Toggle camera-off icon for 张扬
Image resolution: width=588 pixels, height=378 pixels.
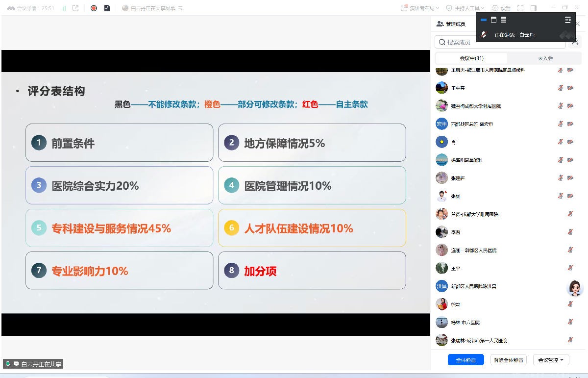570,196
